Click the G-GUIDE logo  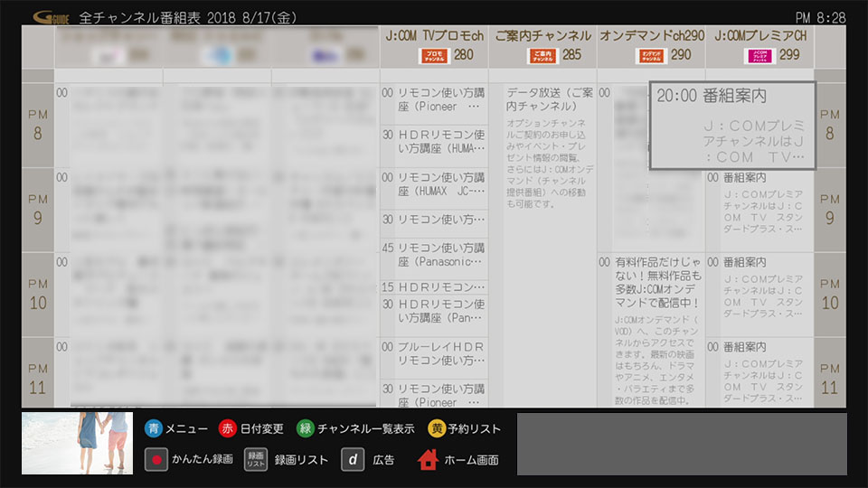pyautogui.click(x=51, y=18)
